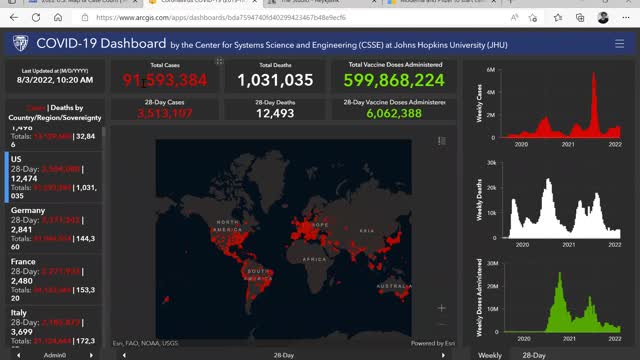The image size is (640, 360).
Task: Switch map to next view right of 28-Day
Action: coord(443,356)
